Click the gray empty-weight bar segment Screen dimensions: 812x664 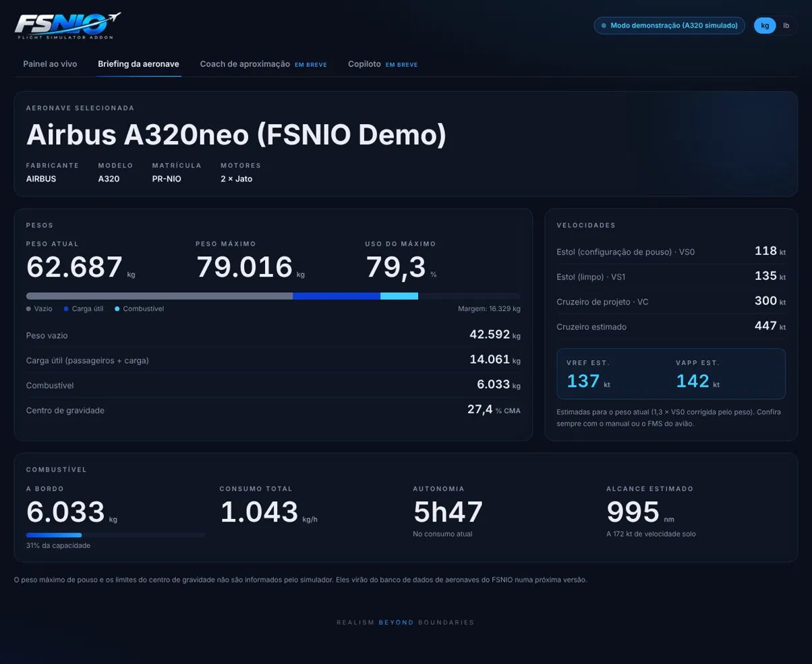[x=159, y=296]
